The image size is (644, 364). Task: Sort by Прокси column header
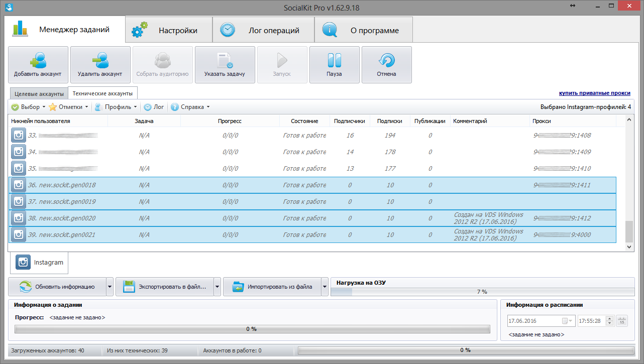pyautogui.click(x=574, y=121)
